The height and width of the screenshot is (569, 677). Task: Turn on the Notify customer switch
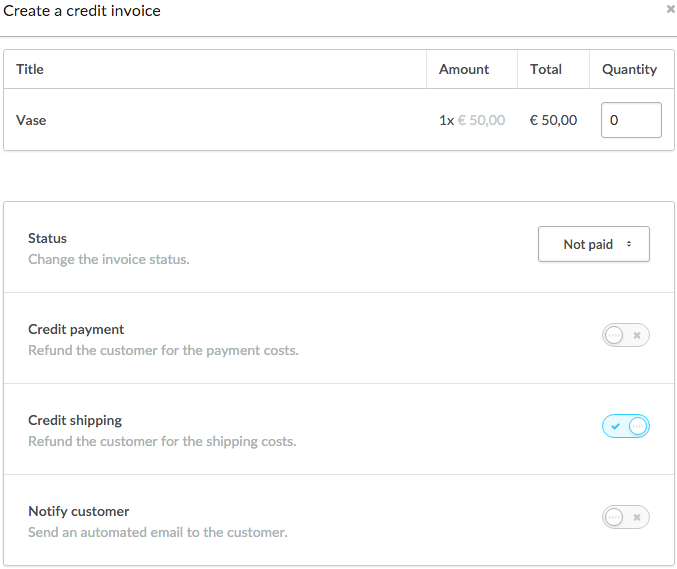click(x=626, y=517)
